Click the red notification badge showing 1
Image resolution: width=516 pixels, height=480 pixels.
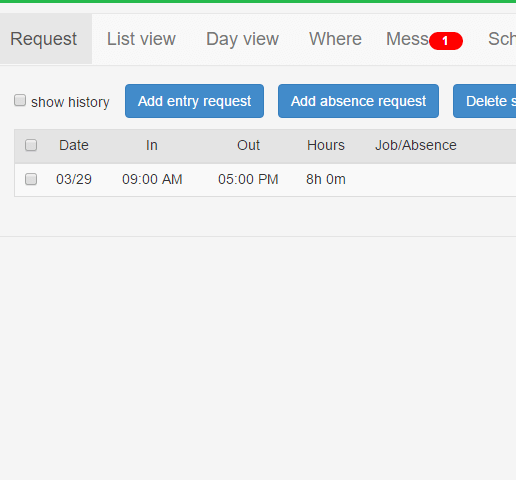pos(446,41)
